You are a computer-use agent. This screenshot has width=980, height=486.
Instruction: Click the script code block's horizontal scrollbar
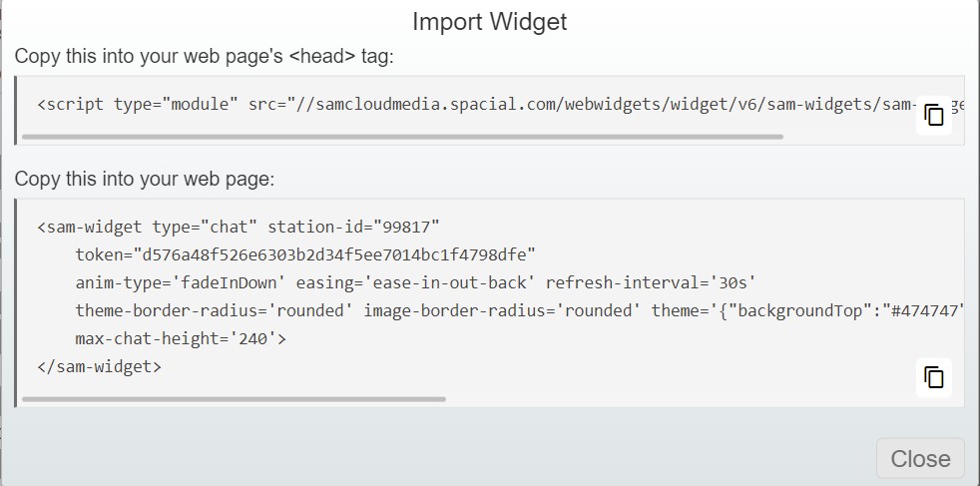coord(402,137)
